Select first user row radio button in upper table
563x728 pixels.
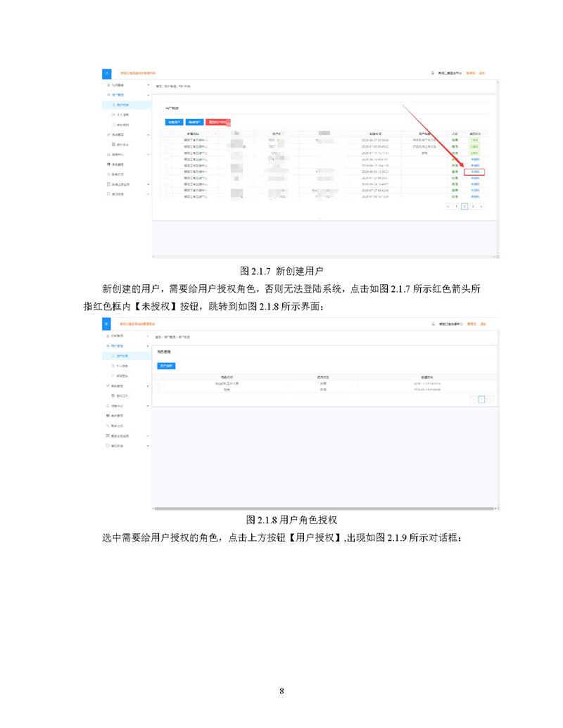[x=166, y=141]
